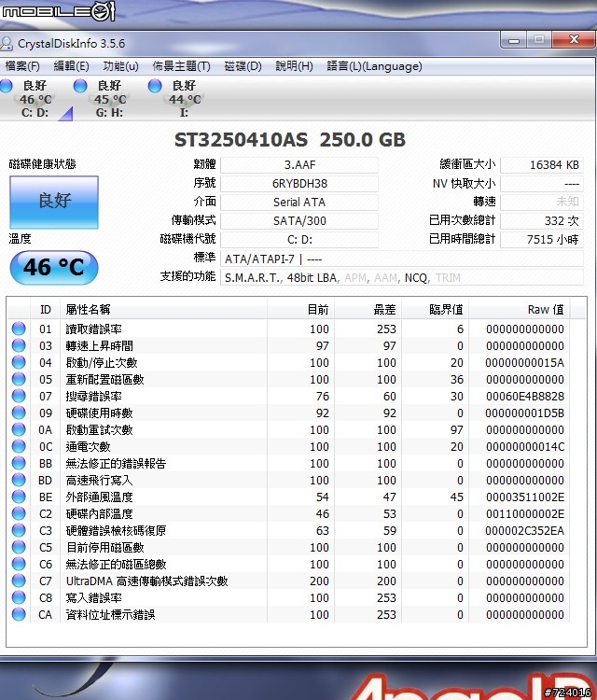597x700 pixels.
Task: Minimize the CrystalDiskInfo window
Action: [514, 40]
